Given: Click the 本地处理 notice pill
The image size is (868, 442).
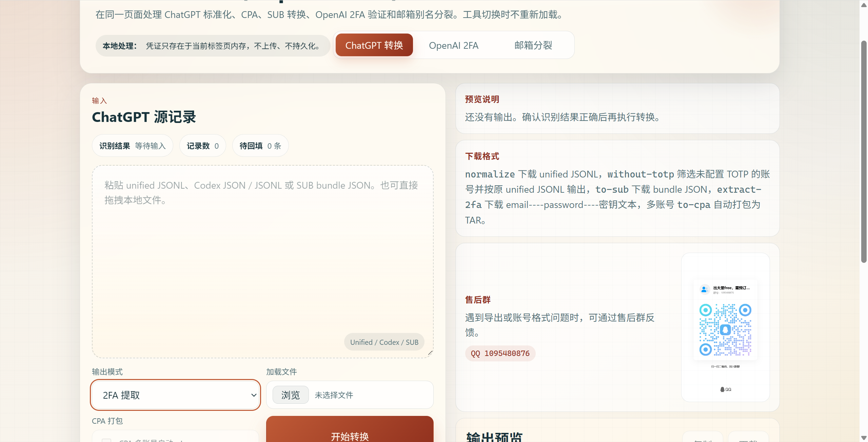Looking at the screenshot, I should tap(213, 46).
